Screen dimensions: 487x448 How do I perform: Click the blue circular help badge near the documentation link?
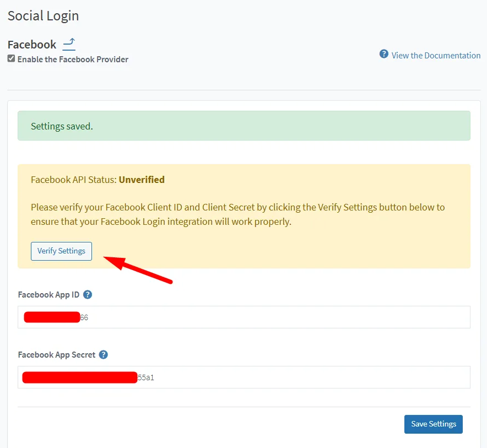(383, 55)
